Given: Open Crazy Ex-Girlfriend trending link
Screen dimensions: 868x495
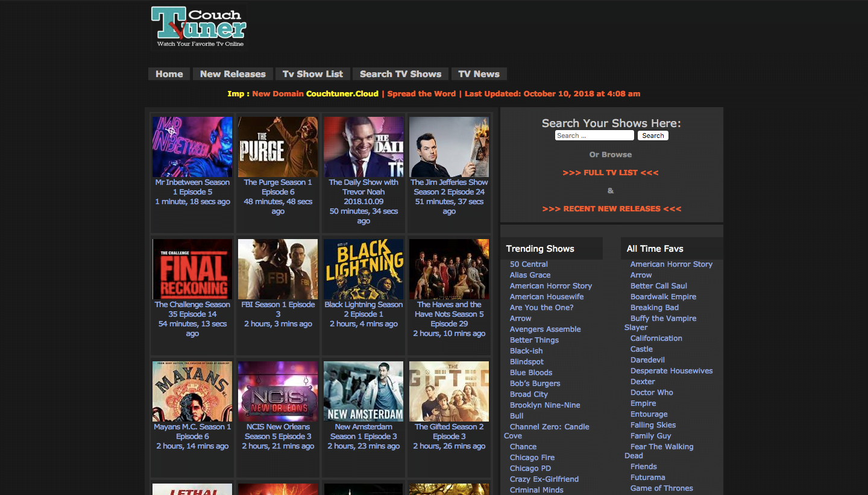Looking at the screenshot, I should pyautogui.click(x=544, y=479).
